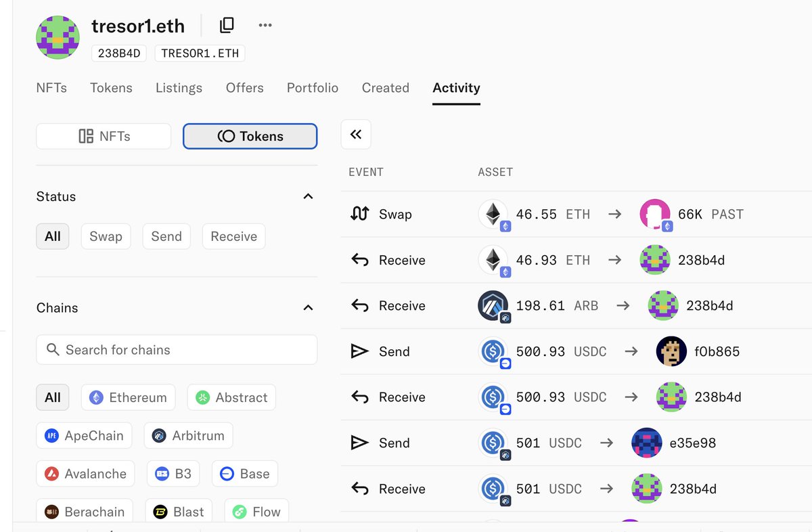Click the USDC icon in the Receive 500.93 row
812x532 pixels.
[493, 397]
